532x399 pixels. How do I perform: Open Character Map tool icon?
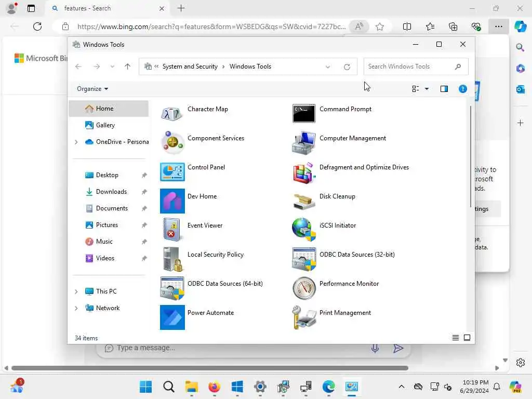172,113
